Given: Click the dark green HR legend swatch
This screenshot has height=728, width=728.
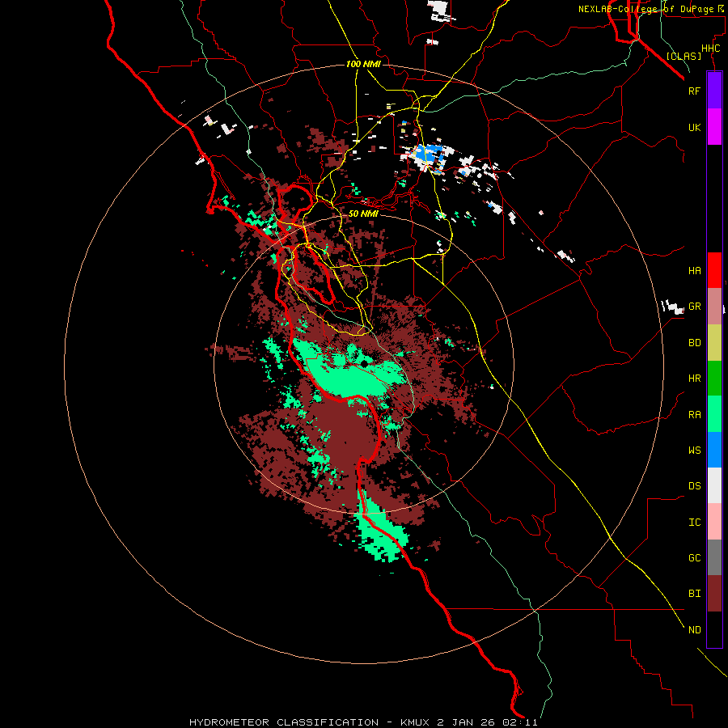Looking at the screenshot, I should pyautogui.click(x=714, y=379).
